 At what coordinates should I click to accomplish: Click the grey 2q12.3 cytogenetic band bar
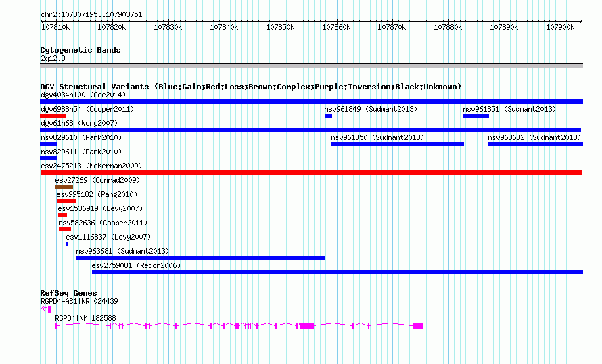tap(311, 66)
